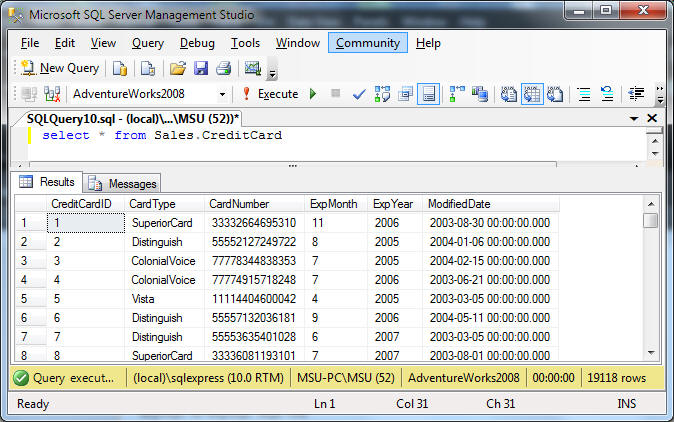Open the Community menu
This screenshot has height=422, width=674.
point(368,43)
